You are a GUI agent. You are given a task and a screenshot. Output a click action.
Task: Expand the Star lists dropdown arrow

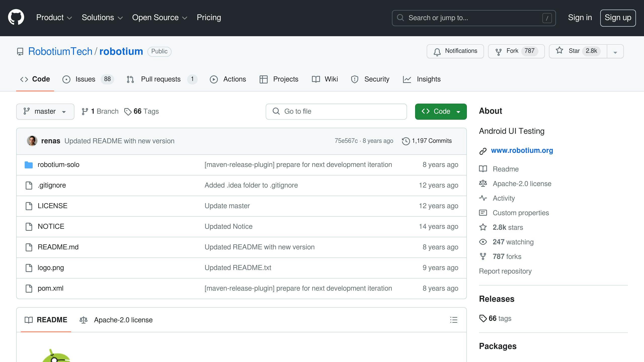615,52
